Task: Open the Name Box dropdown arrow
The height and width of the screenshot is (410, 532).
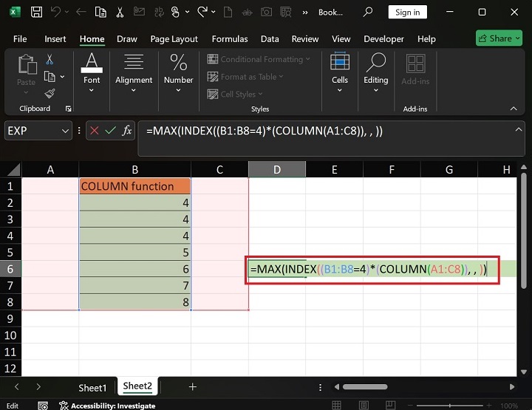Action: [x=65, y=131]
